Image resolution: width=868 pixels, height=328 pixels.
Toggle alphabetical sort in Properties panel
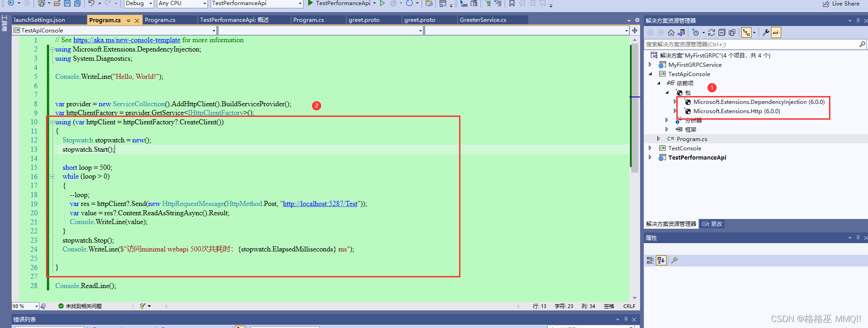[x=661, y=260]
